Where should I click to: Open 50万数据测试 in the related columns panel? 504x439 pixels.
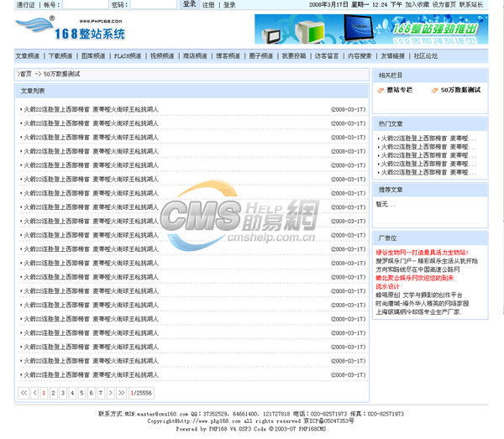point(460,90)
